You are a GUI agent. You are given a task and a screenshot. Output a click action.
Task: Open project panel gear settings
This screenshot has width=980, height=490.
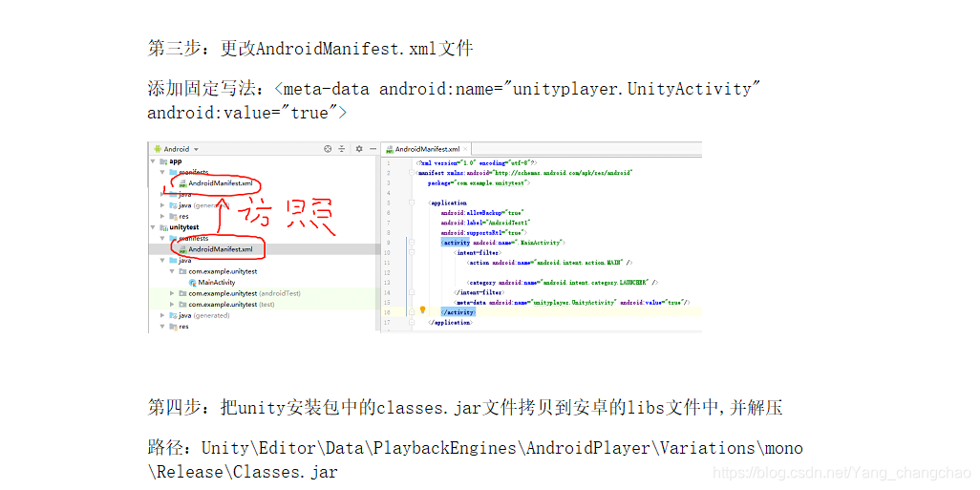point(359,149)
